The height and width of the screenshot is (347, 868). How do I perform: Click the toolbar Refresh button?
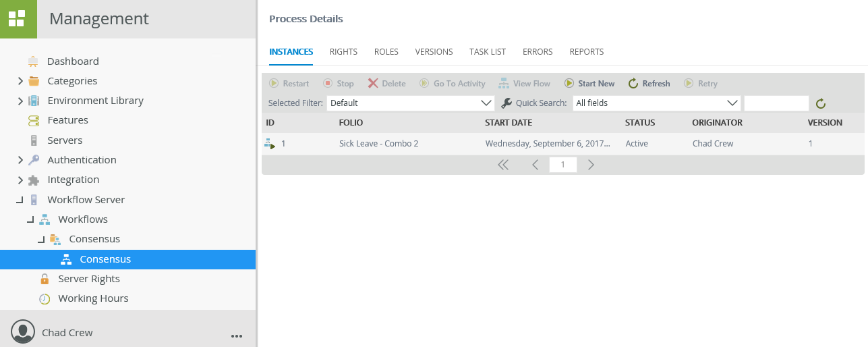(649, 84)
